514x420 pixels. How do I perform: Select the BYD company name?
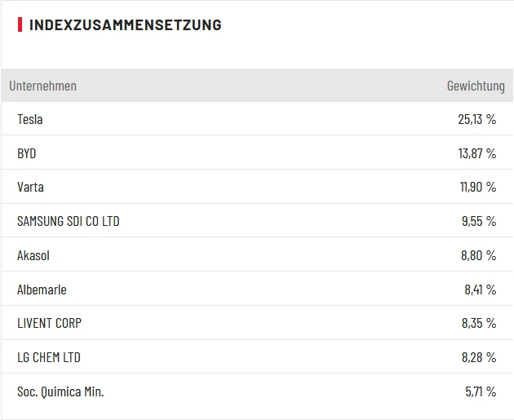(27, 153)
